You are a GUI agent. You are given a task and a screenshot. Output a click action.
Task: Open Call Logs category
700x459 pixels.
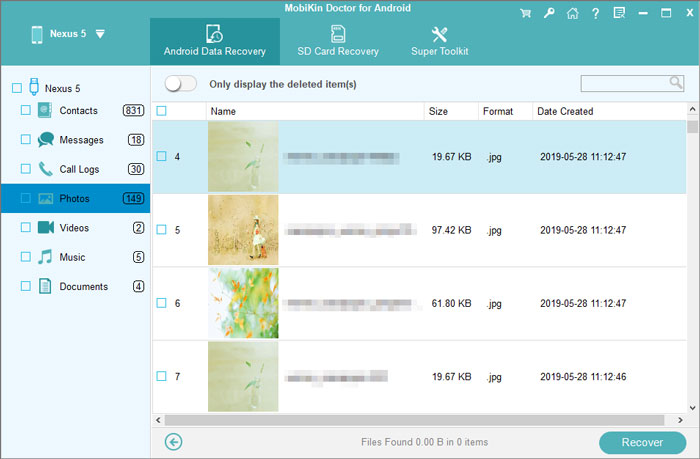coord(78,169)
